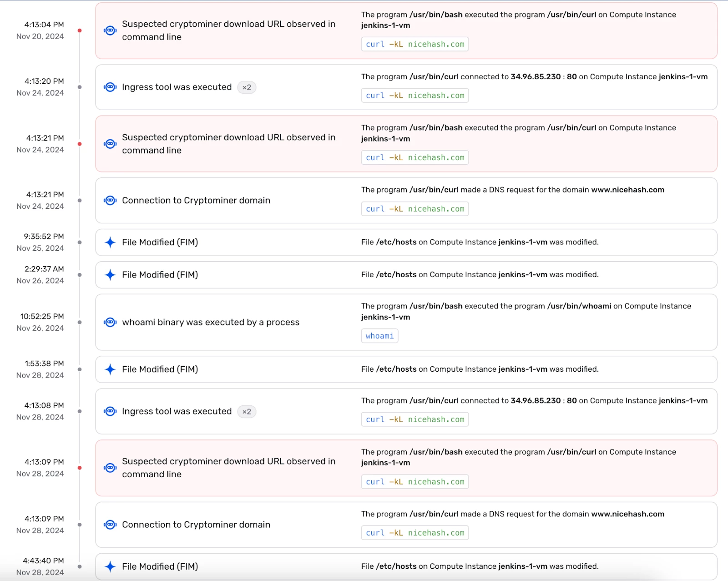Click the timeline dot at 4:13:08 PM Nov 28

(80, 411)
